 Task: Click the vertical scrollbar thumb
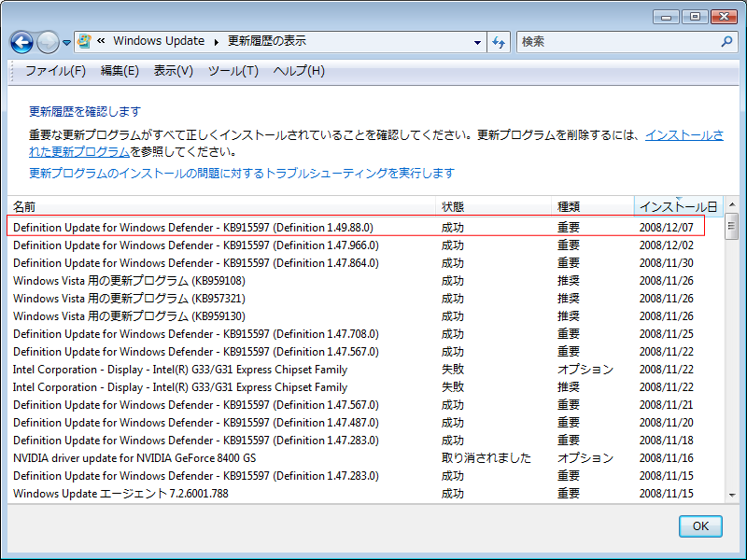[732, 227]
